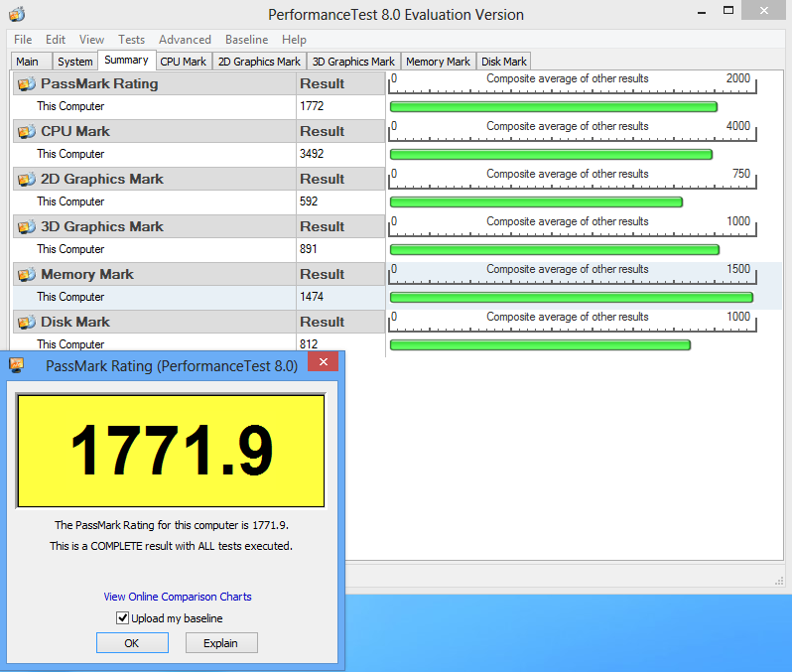Screen dimensions: 792x672
Task: Open the Tests menu
Action: click(131, 40)
